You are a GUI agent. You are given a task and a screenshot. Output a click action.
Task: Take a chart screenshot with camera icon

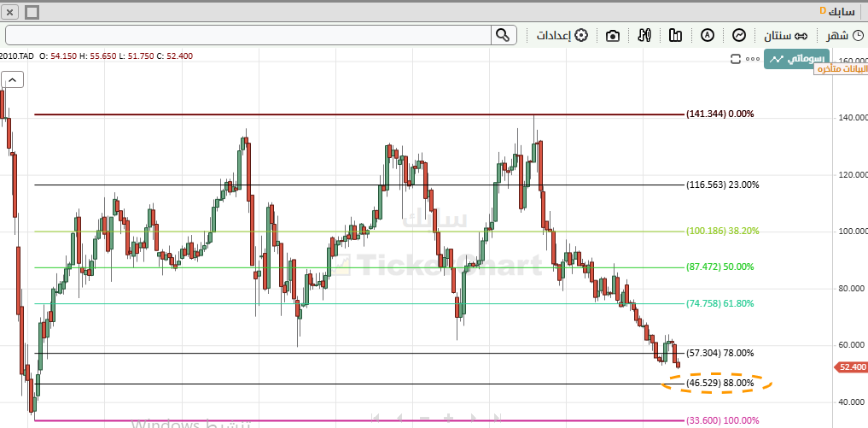pos(613,35)
